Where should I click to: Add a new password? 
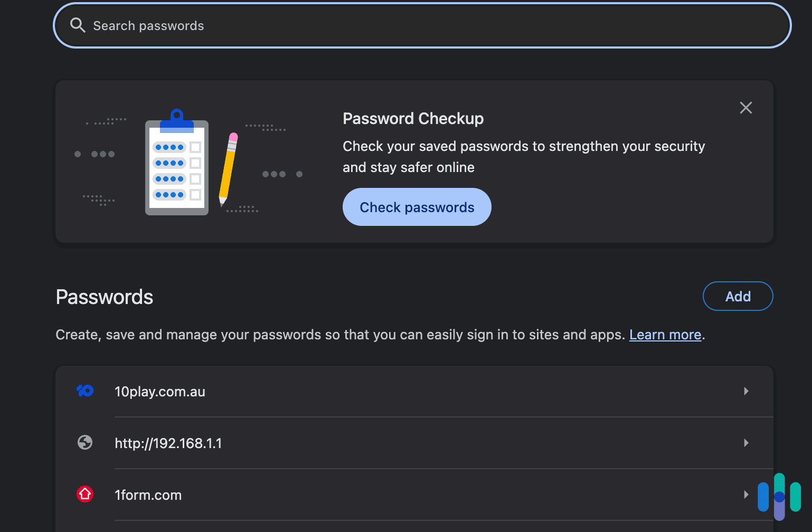tap(738, 296)
